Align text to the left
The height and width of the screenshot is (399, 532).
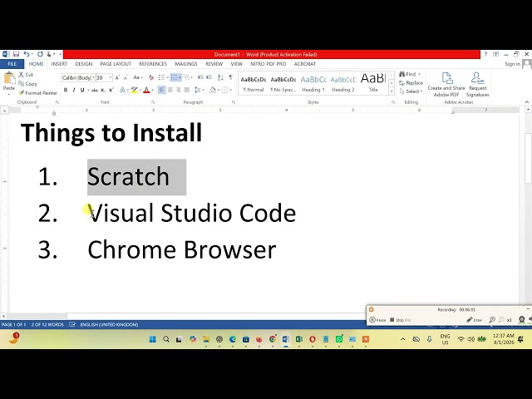click(161, 91)
